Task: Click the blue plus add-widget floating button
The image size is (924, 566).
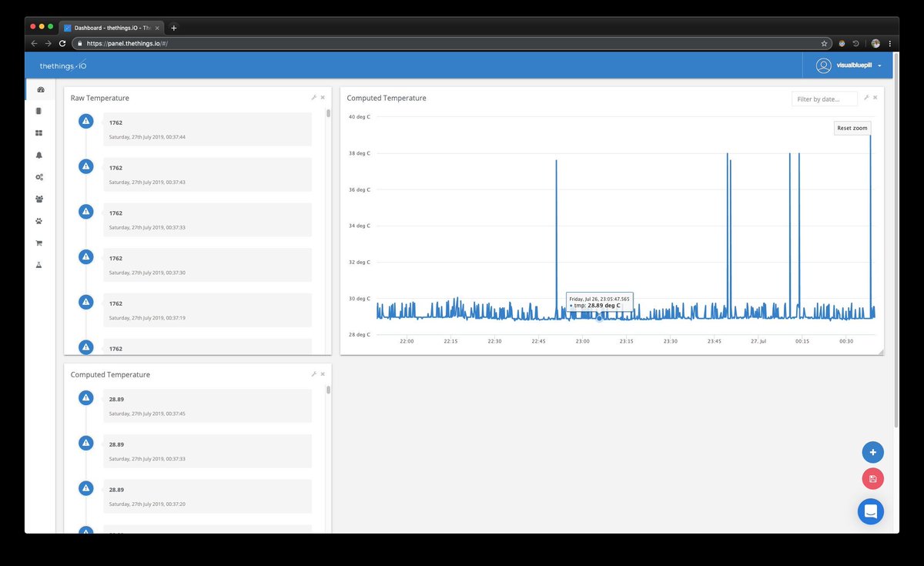Action: 872,452
